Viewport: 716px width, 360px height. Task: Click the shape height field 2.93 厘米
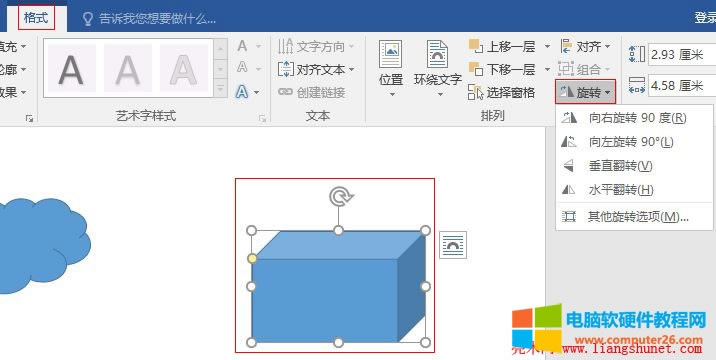coord(682,54)
